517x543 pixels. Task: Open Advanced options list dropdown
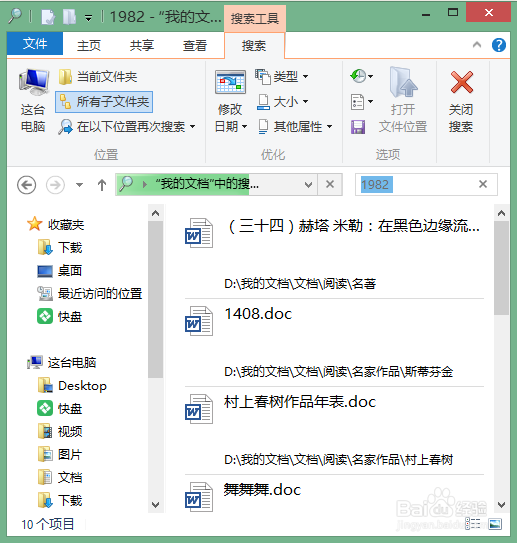(x=361, y=102)
